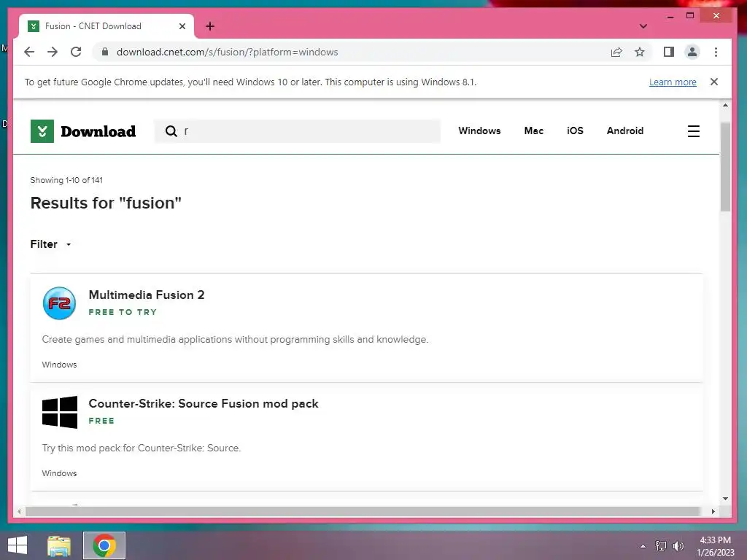Expand the Filter dropdown
The width and height of the screenshot is (747, 560).
coord(51,244)
